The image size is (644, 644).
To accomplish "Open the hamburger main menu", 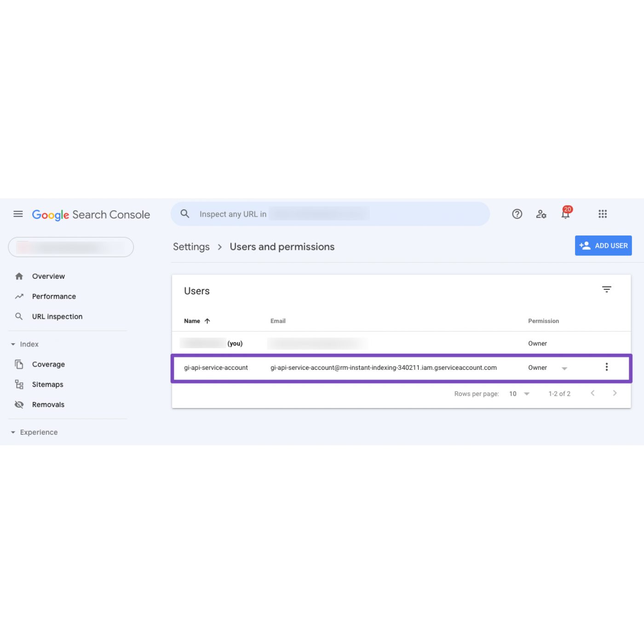I will [18, 214].
